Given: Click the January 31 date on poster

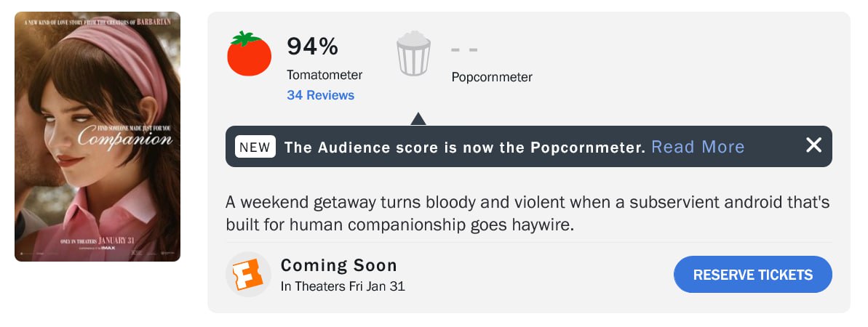Looking at the screenshot, I should point(117,241).
